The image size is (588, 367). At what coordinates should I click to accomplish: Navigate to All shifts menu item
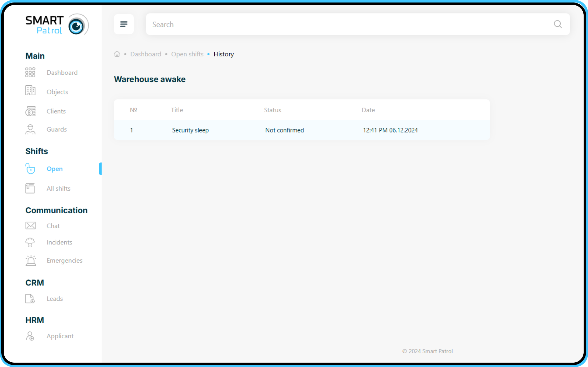[x=58, y=189]
